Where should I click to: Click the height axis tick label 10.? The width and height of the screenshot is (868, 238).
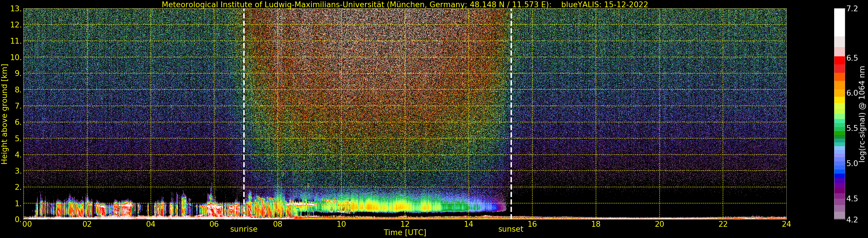pyautogui.click(x=16, y=57)
